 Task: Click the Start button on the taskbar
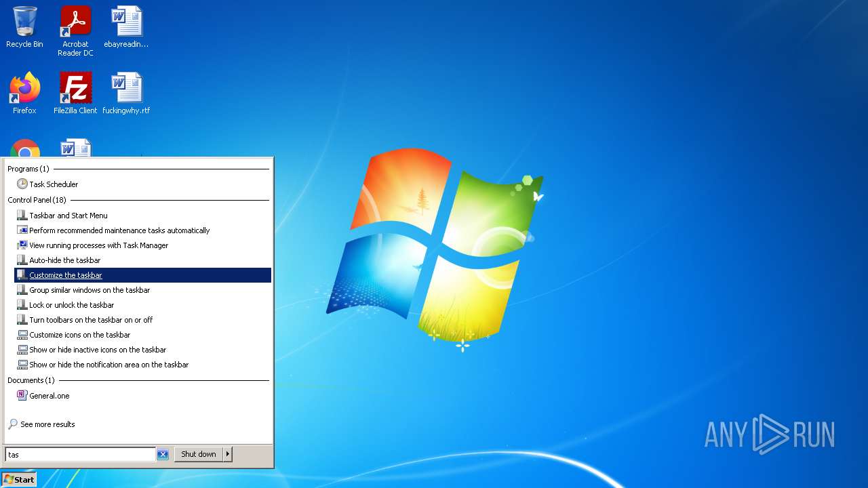click(x=19, y=479)
